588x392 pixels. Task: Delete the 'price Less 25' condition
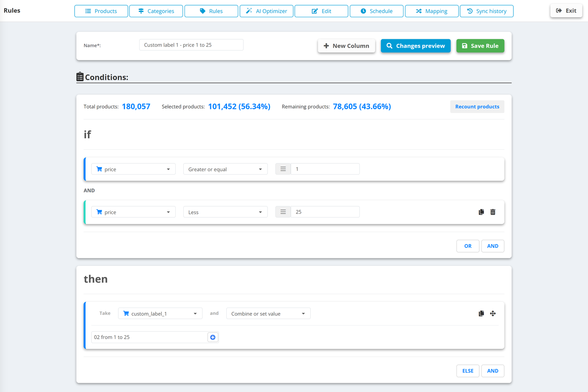[493, 212]
